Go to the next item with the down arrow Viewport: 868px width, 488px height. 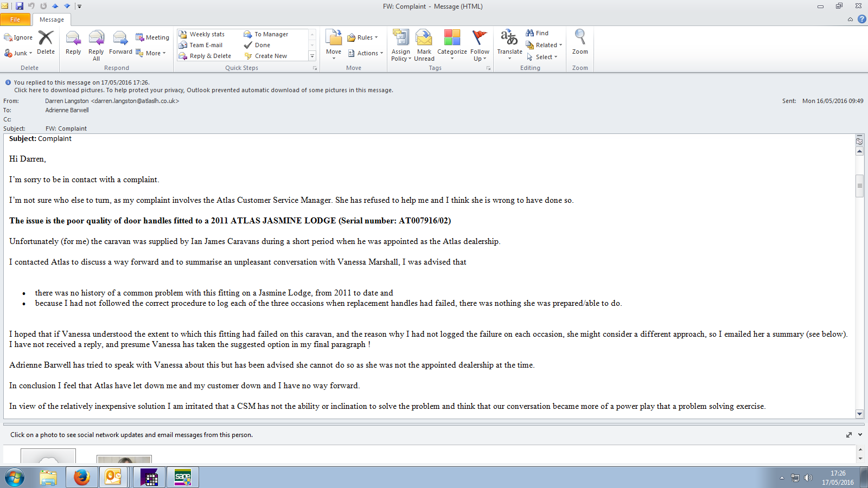[x=67, y=6]
